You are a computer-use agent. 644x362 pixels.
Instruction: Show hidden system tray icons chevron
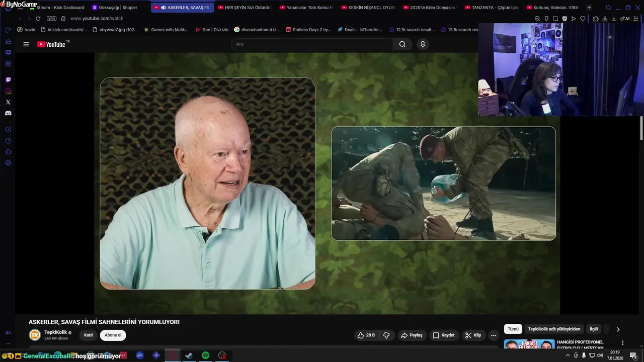pos(568,355)
